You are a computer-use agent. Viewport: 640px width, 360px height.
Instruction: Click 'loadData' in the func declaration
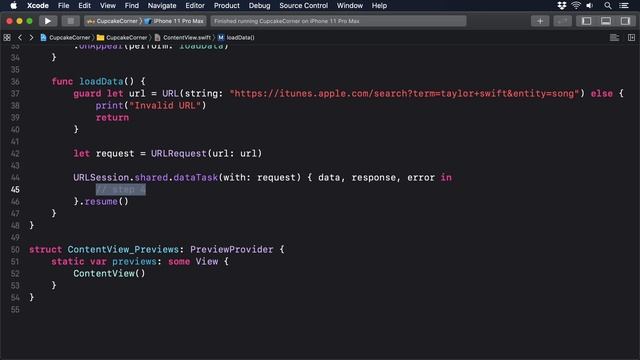click(x=101, y=81)
